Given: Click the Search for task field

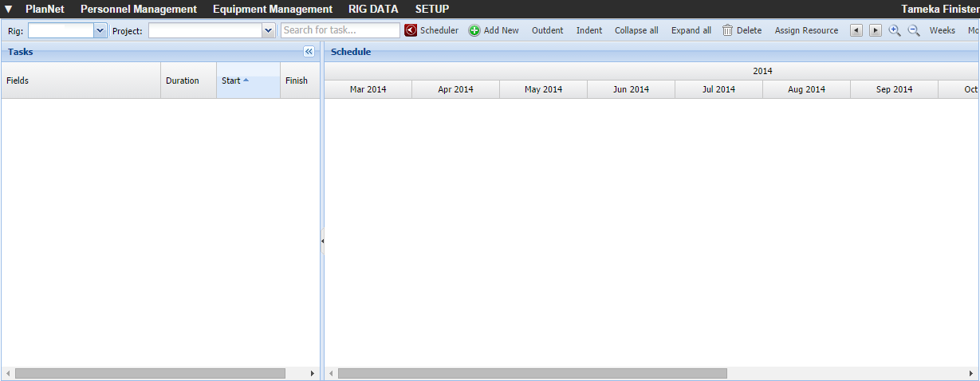Looking at the screenshot, I should pos(340,30).
